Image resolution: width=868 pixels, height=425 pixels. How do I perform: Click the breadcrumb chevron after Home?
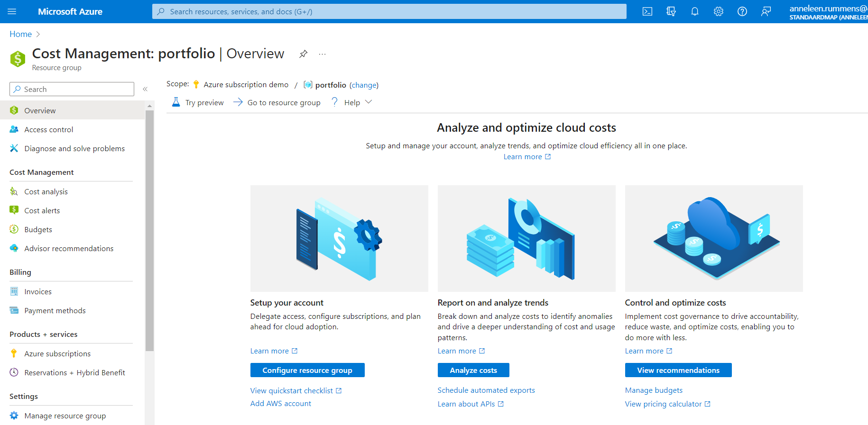(38, 34)
